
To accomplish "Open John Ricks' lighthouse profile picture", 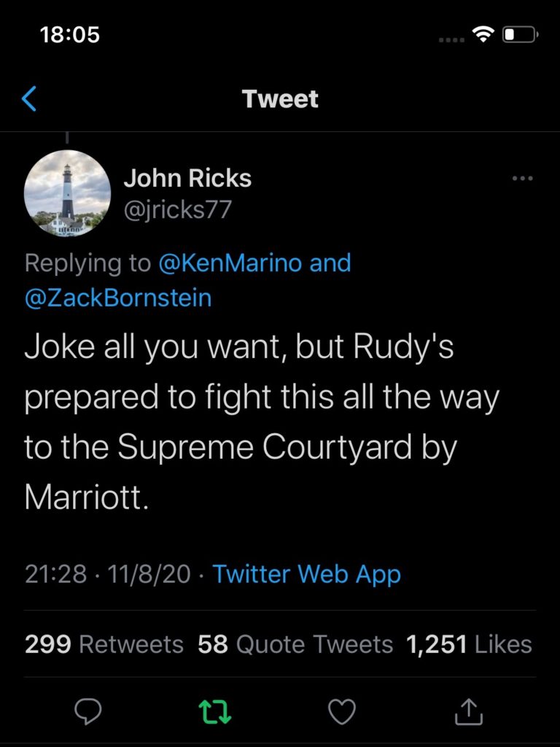I will click(x=67, y=193).
